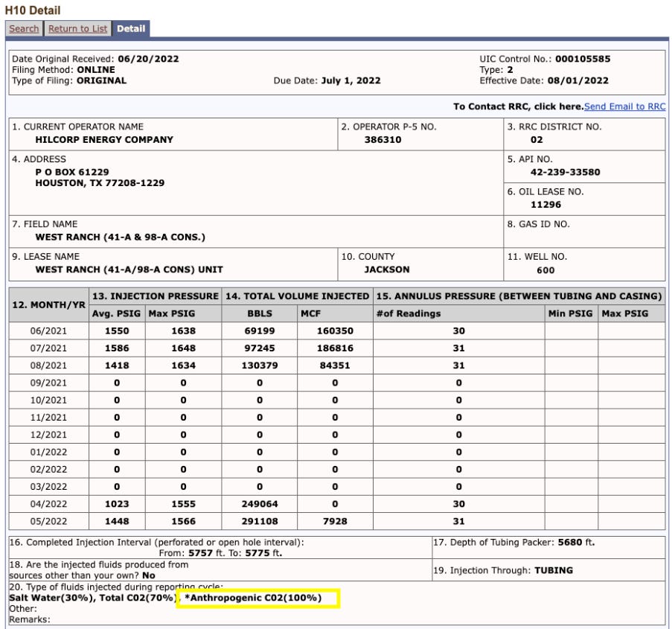Go to Return to List tab
The height and width of the screenshot is (629, 672).
pos(77,29)
